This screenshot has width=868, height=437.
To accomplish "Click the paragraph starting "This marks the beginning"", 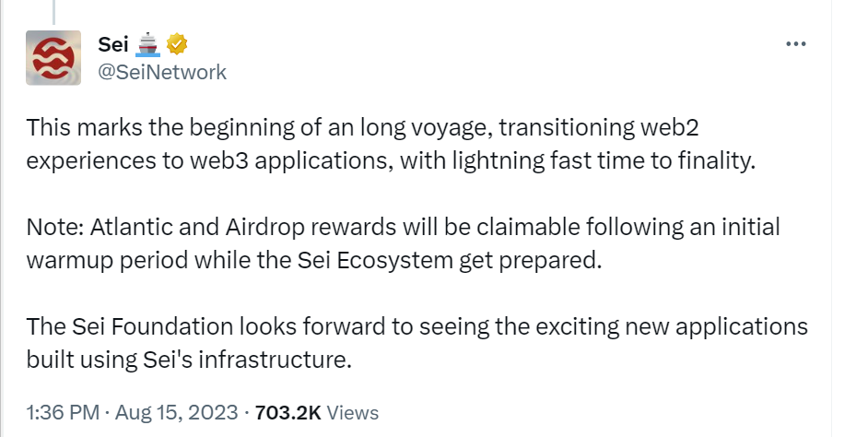I will [x=391, y=144].
